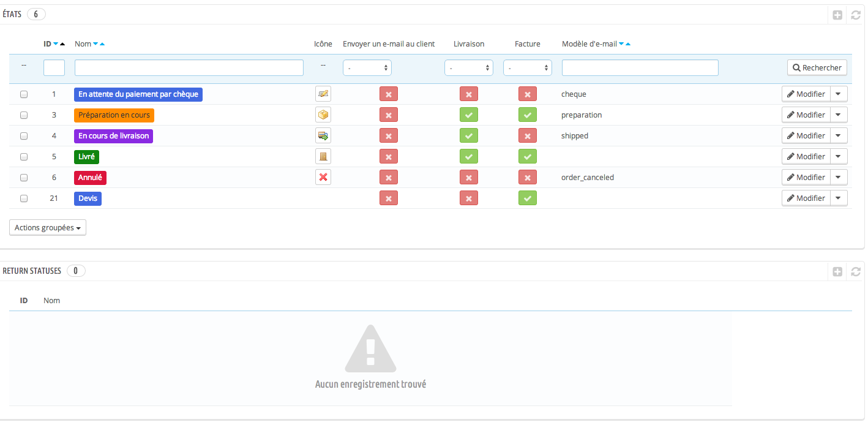
Task: Toggle Livraison for Annulé state
Action: (469, 178)
